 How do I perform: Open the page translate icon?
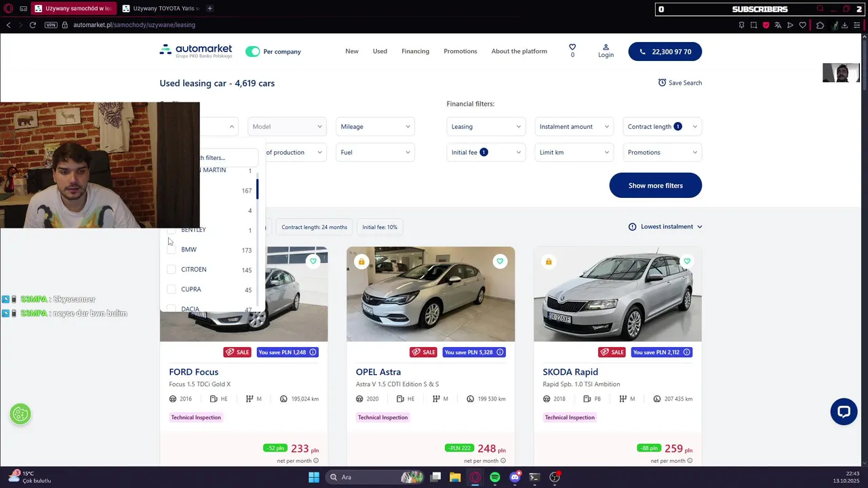point(778,25)
